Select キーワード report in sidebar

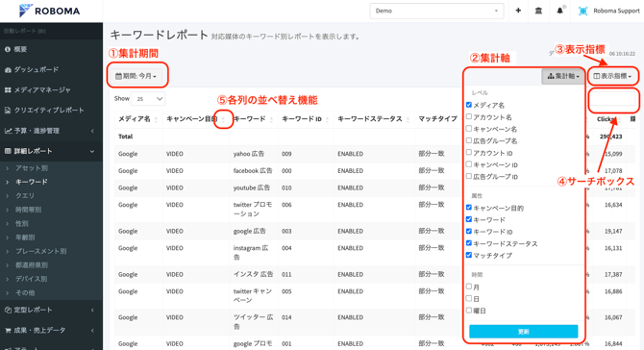tap(31, 182)
